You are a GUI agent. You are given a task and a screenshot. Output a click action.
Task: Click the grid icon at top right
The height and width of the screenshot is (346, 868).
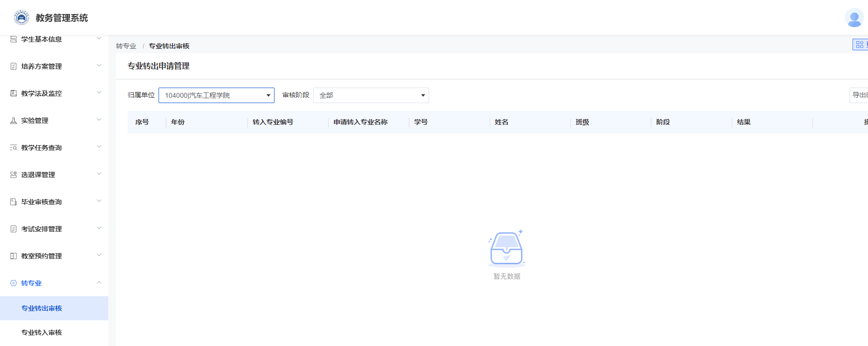pos(859,45)
